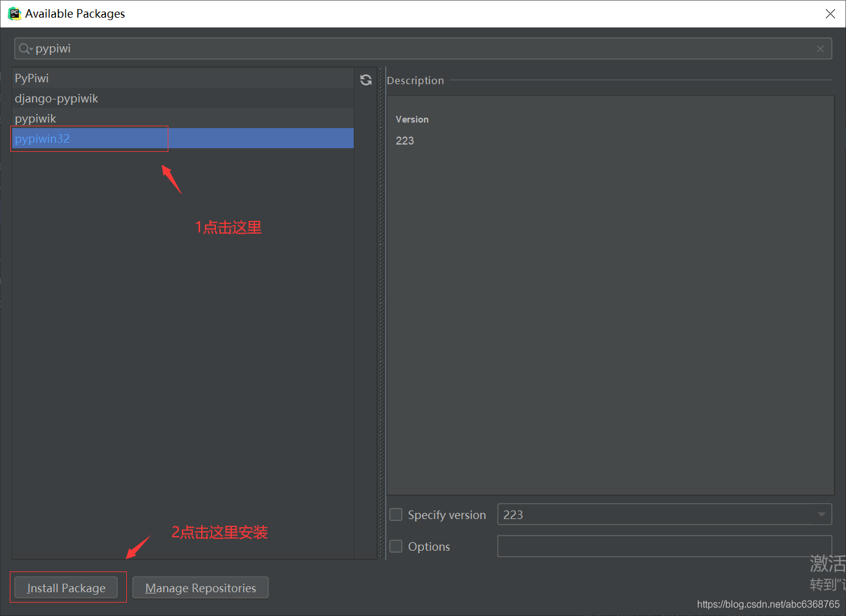Tick the Options checkbox
This screenshot has height=616, width=846.
coord(396,546)
